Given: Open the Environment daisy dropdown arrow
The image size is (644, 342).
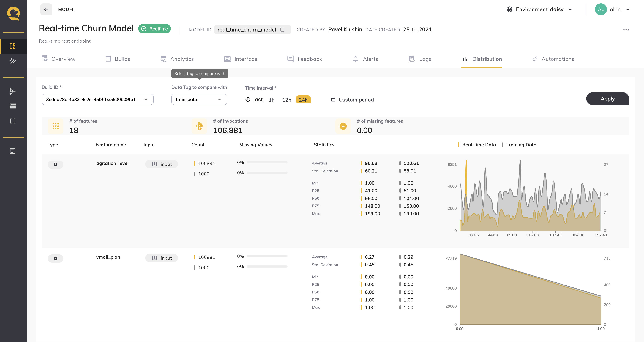Looking at the screenshot, I should pyautogui.click(x=570, y=9).
